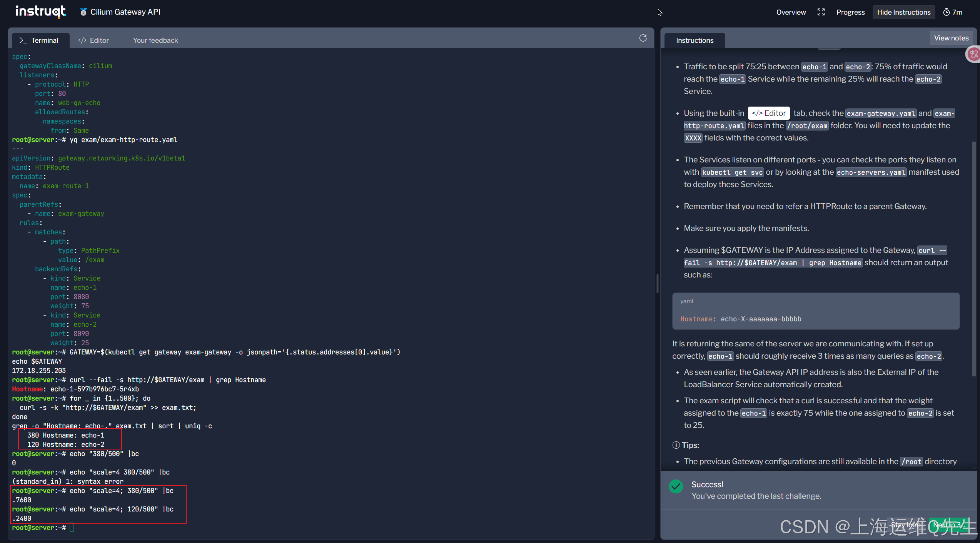Image resolution: width=980 pixels, height=543 pixels.
Task: Click the terminal command prompt cursor
Action: tap(72, 528)
